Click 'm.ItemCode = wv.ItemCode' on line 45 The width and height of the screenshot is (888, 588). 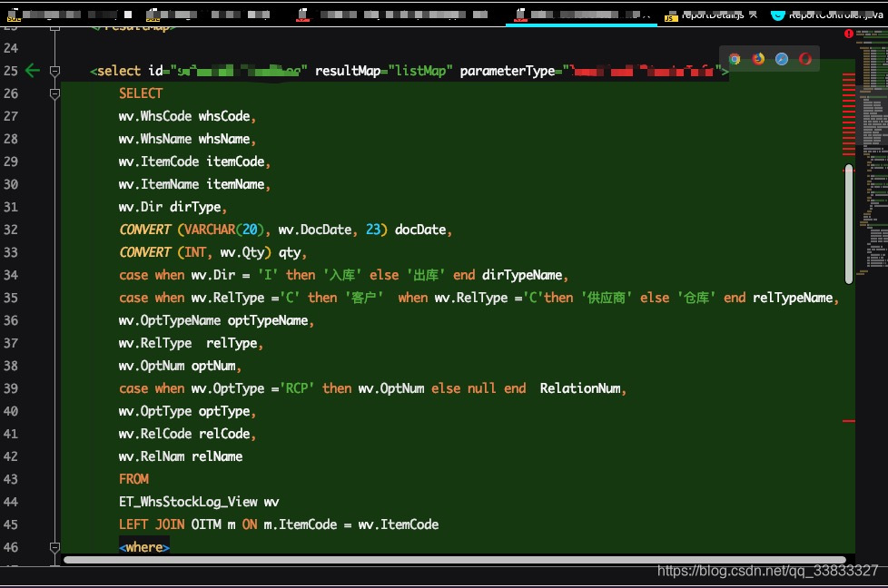click(351, 524)
